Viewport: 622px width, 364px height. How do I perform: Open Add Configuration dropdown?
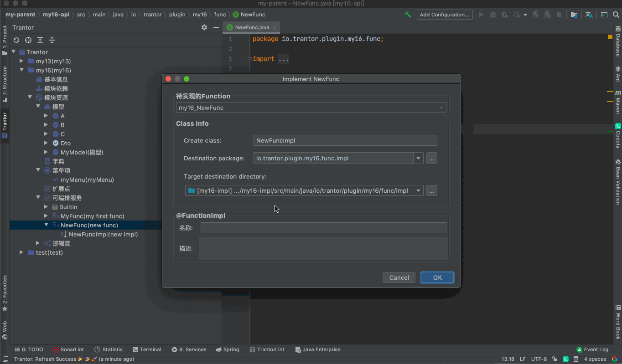[445, 15]
